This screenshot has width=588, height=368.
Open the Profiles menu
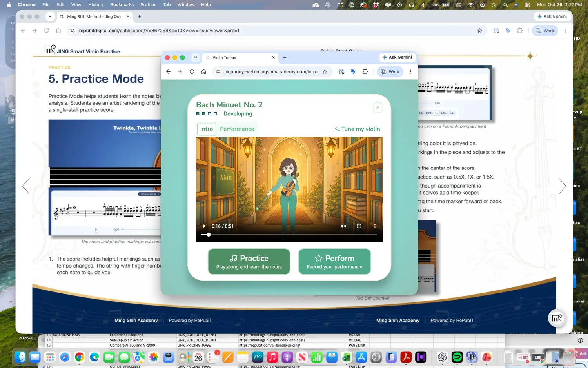148,5
